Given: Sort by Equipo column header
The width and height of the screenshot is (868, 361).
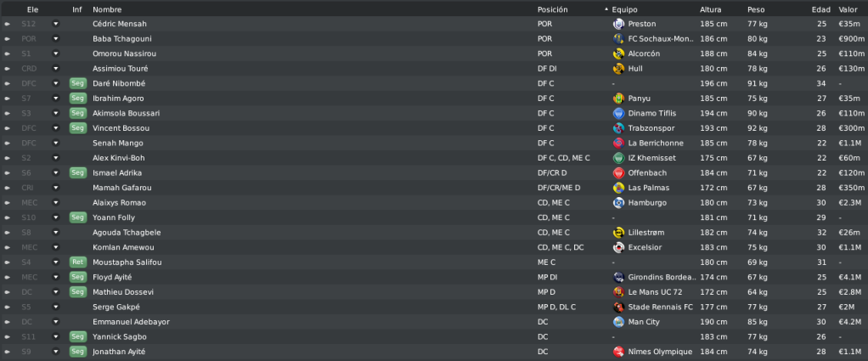Looking at the screenshot, I should [624, 9].
